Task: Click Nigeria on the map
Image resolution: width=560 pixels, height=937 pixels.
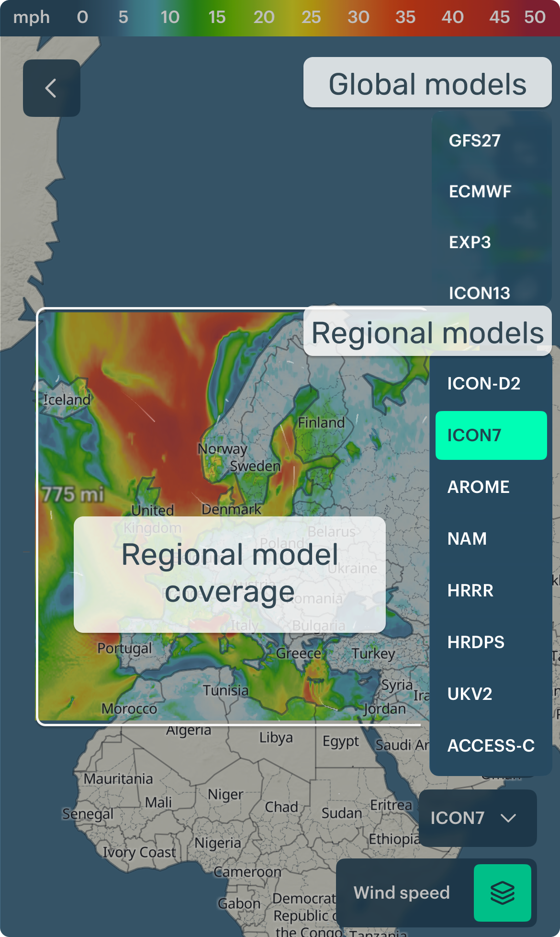Action: pos(218,843)
